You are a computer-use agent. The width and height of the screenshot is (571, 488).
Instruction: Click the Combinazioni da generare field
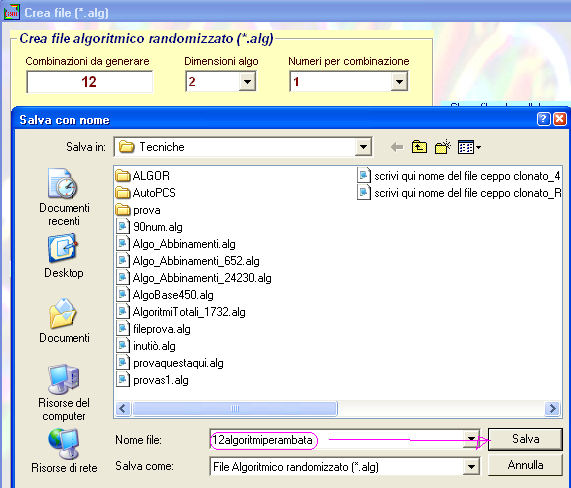point(90,82)
